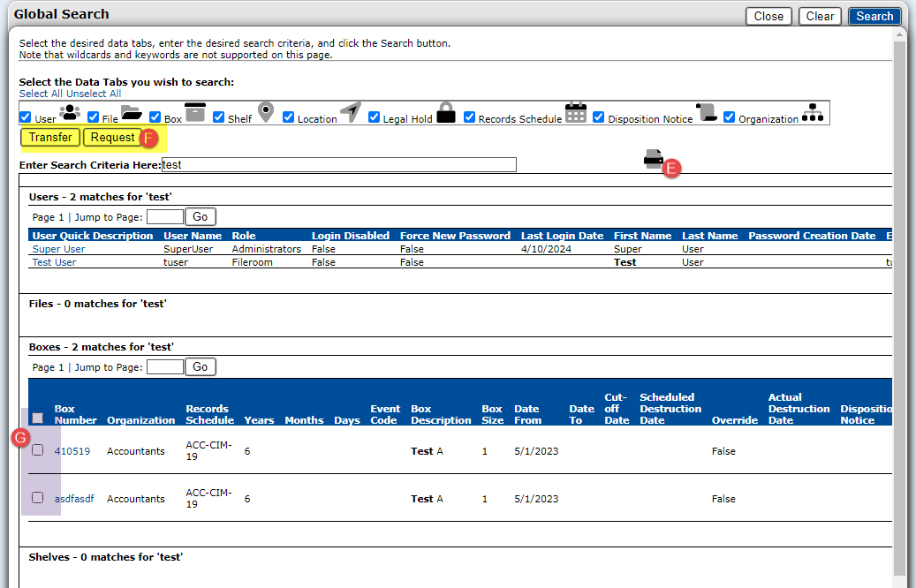The width and height of the screenshot is (916, 588).
Task: Click the vertical scrollbar on the right
Action: tap(900, 309)
